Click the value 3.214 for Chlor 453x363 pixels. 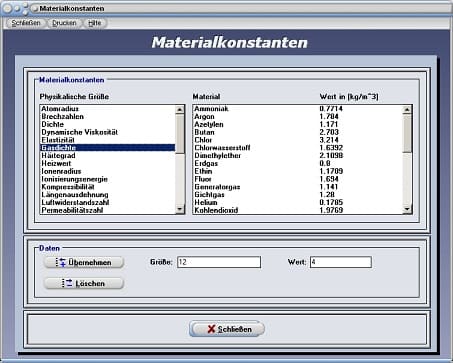click(329, 140)
